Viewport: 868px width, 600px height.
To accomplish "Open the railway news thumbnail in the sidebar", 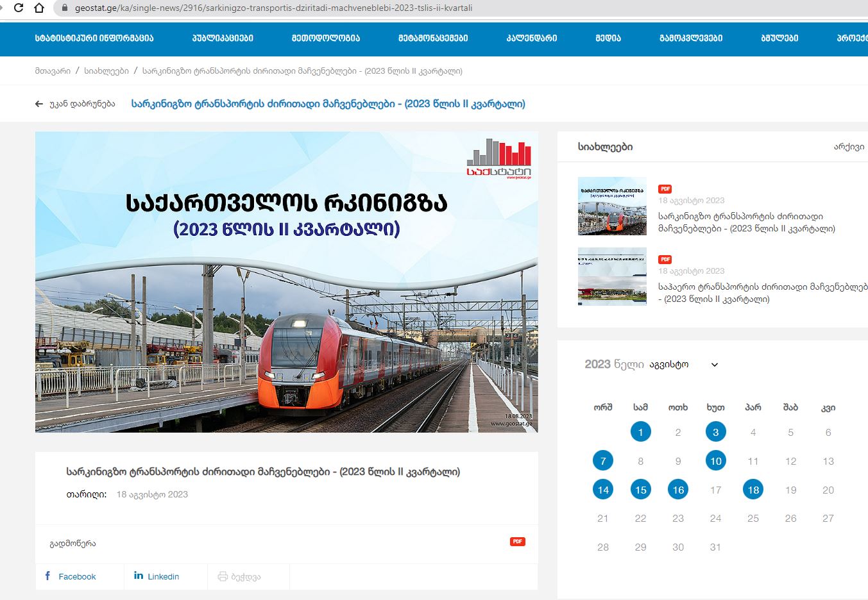I will point(612,206).
